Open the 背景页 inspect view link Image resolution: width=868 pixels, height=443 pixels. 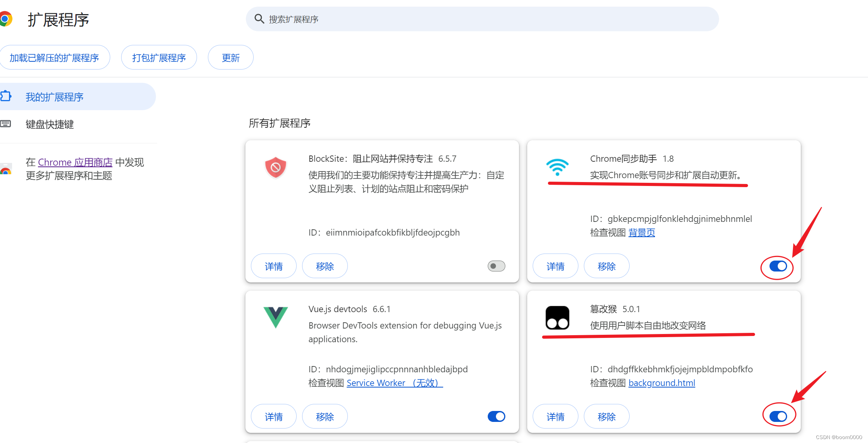pos(642,232)
